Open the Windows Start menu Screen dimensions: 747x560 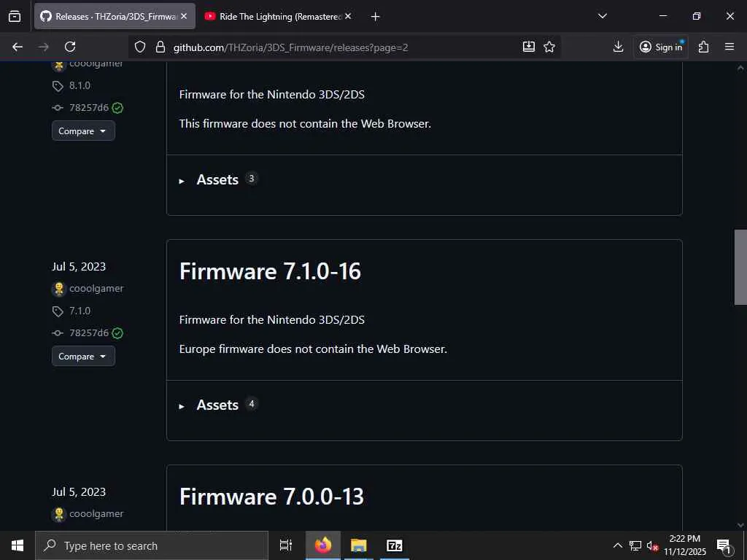(18, 545)
